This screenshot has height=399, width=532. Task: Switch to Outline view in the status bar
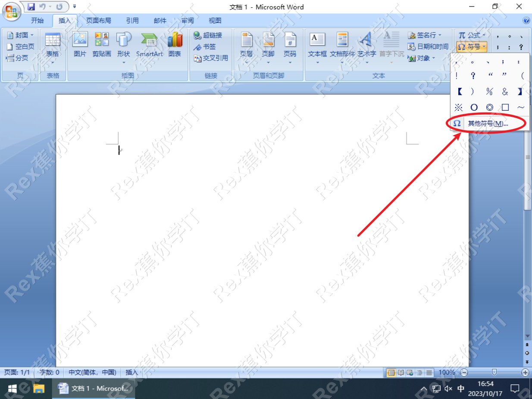coord(419,372)
